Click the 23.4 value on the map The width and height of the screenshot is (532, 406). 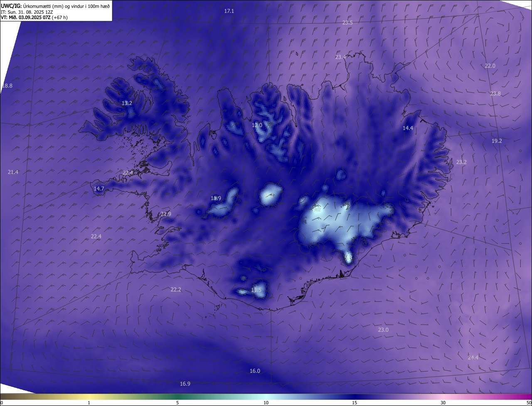(x=340, y=57)
